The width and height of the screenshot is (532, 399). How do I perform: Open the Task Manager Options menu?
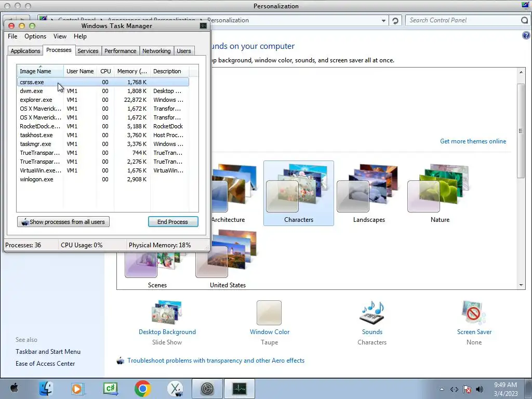(x=35, y=36)
